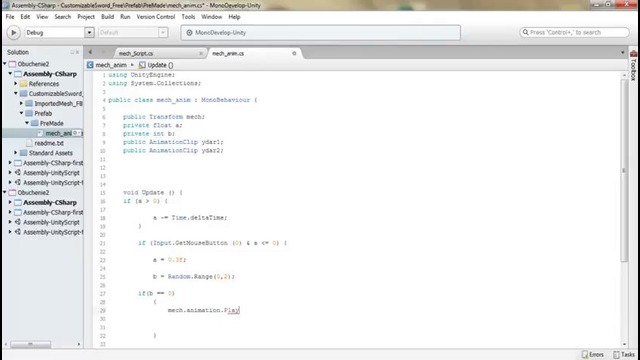Viewport: 640px width, 360px height.
Task: Select the Standard Assets folder item
Action: (x=51, y=153)
